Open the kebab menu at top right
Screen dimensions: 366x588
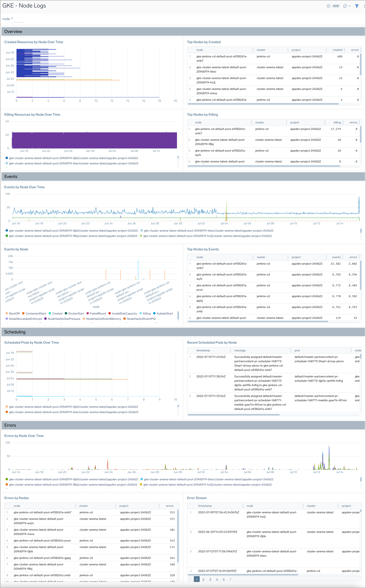tap(364, 6)
